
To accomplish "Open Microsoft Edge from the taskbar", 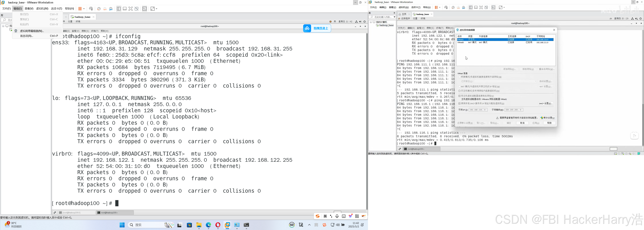I will [x=208, y=225].
